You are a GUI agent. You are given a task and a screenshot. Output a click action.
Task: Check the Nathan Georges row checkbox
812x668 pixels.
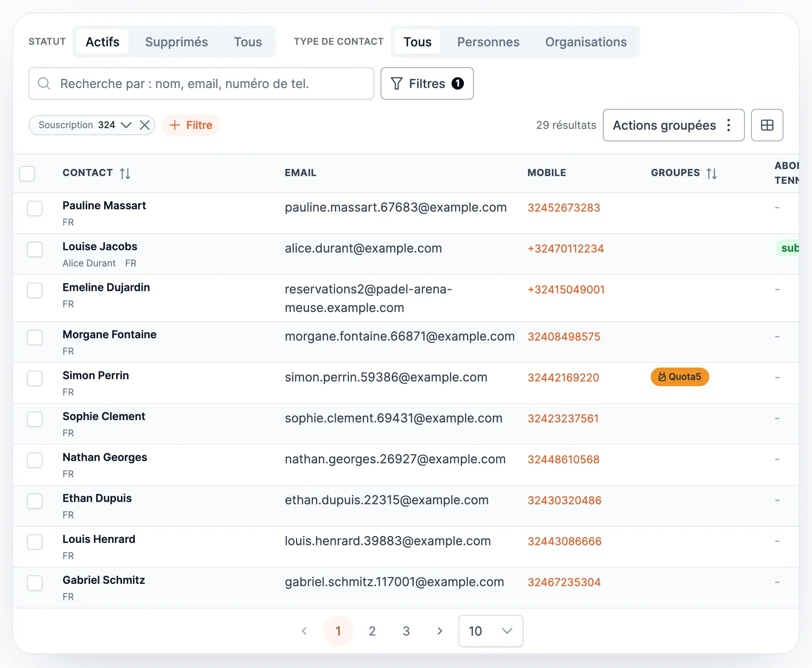pyautogui.click(x=35, y=460)
